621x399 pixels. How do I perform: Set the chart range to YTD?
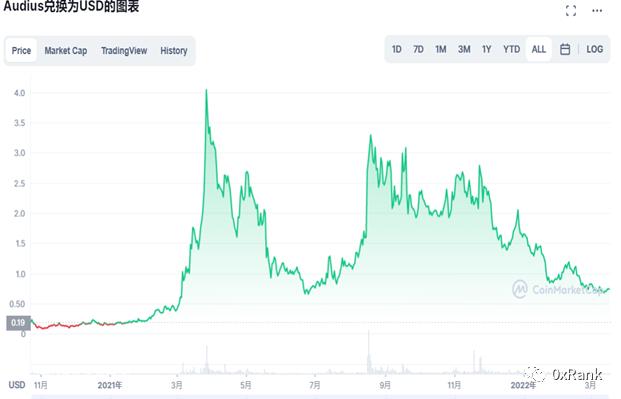click(x=511, y=49)
